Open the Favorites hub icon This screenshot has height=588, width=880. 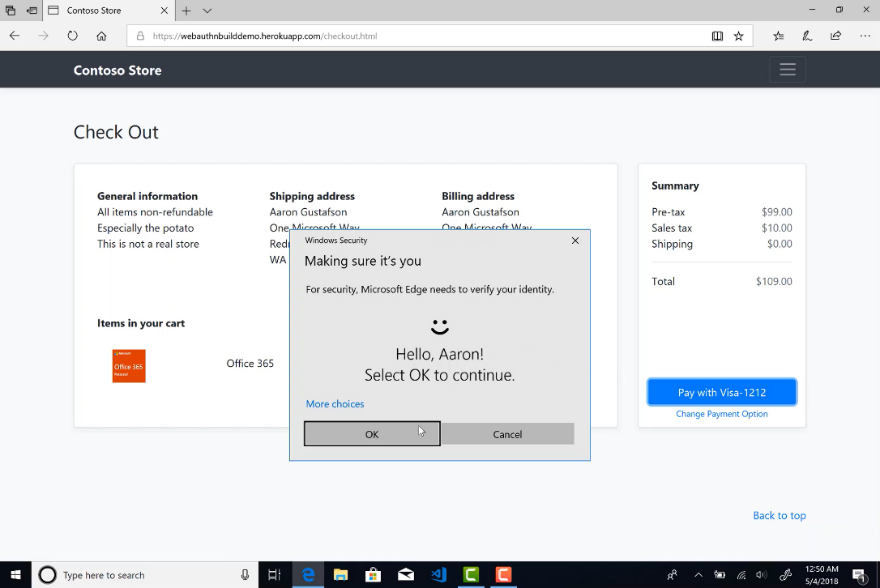point(779,36)
